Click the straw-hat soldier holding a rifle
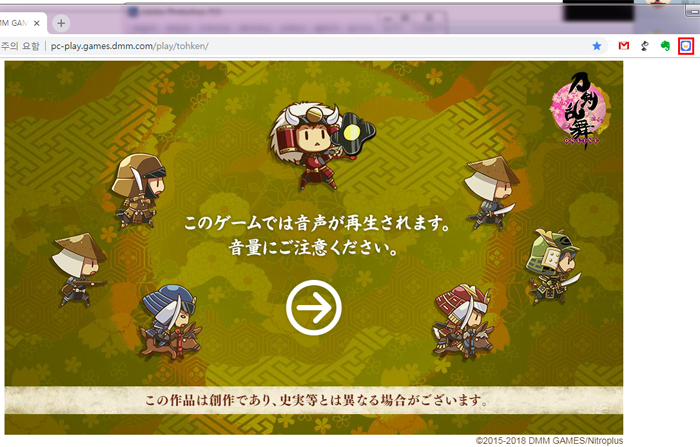Image resolution: width=700 pixels, height=447 pixels. 79,270
